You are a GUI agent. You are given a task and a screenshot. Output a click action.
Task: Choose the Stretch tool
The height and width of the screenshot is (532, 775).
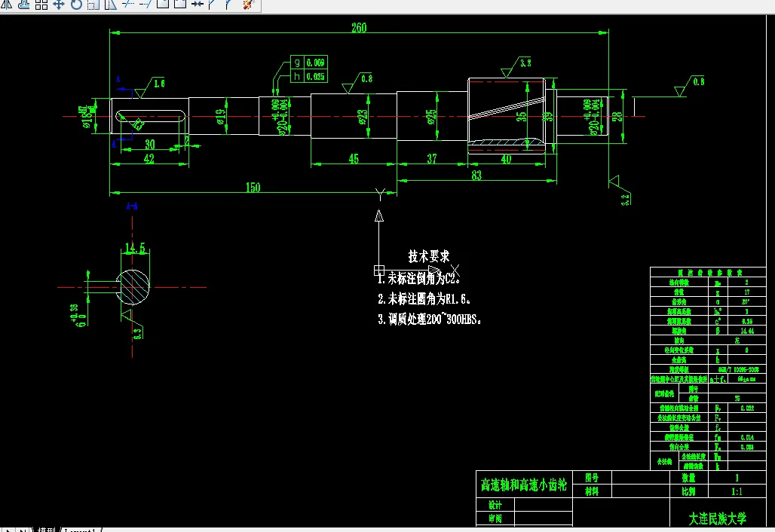111,5
